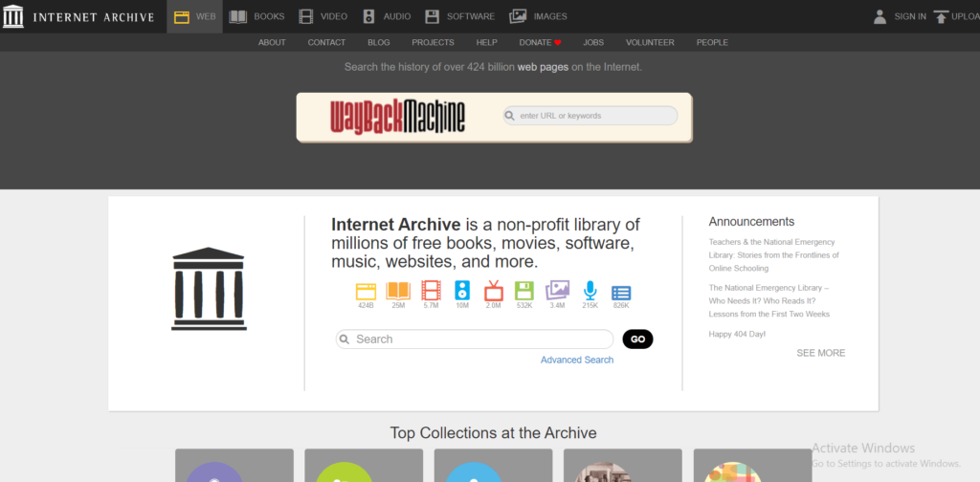Focus the Wayback Machine URL or keywords field
The image size is (980, 482).
pyautogui.click(x=590, y=116)
